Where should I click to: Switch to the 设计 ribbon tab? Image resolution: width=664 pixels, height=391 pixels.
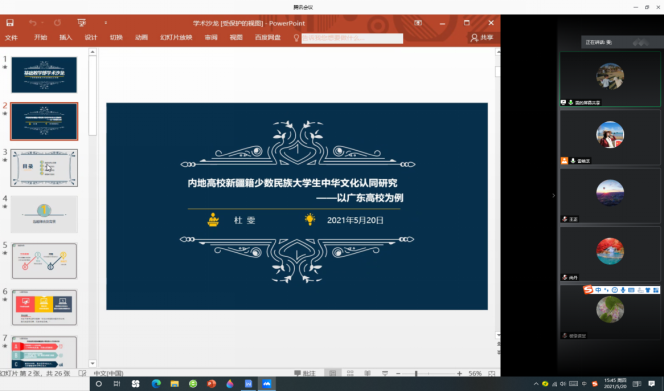91,38
